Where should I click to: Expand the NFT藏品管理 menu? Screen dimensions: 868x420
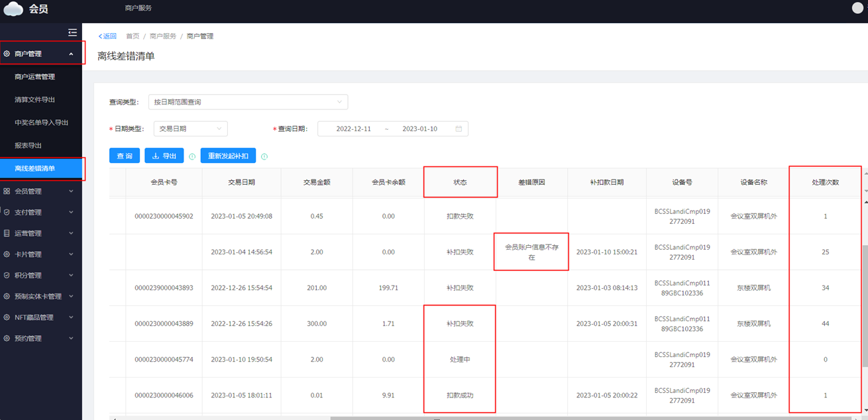[71, 317]
